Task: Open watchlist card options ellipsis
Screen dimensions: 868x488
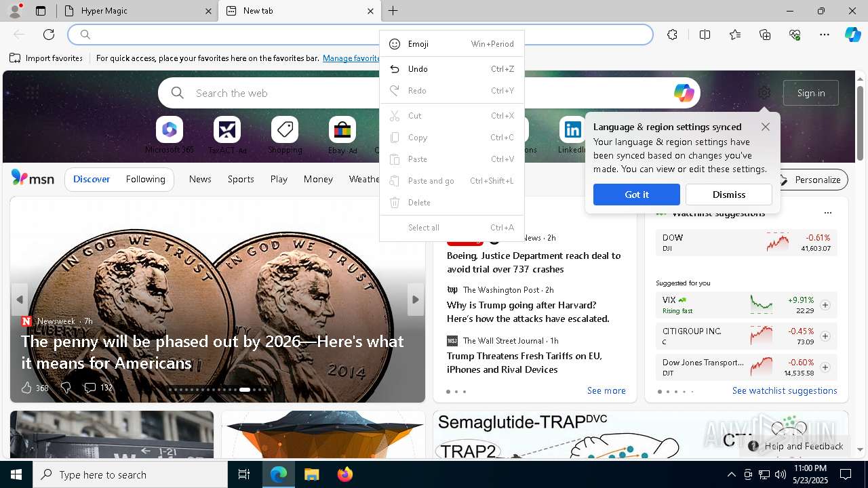Action: (x=827, y=213)
